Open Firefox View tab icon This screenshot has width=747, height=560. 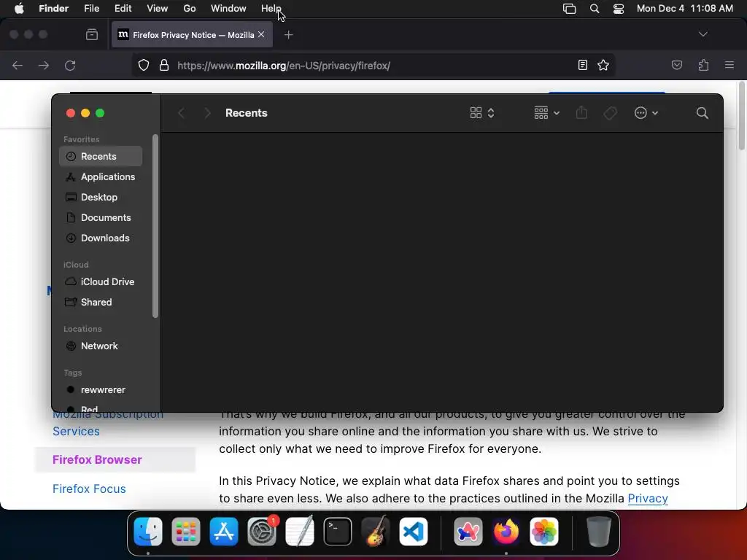pos(92,35)
